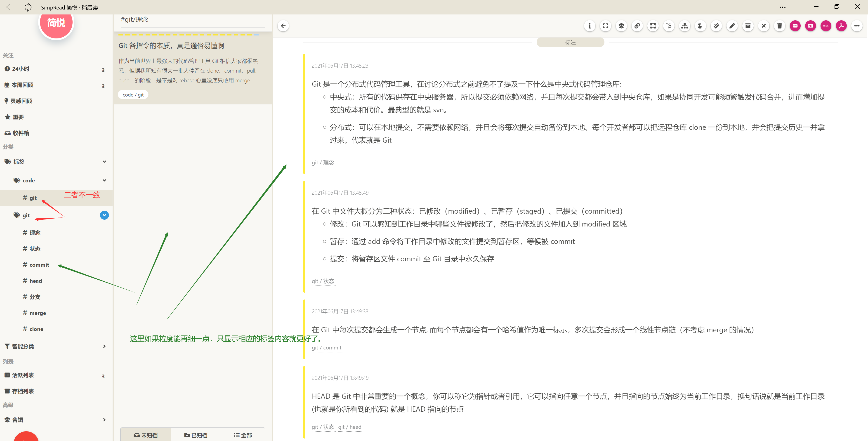Click the double checkmark icon
Screen dimensions: 868x441
[x=716, y=26]
